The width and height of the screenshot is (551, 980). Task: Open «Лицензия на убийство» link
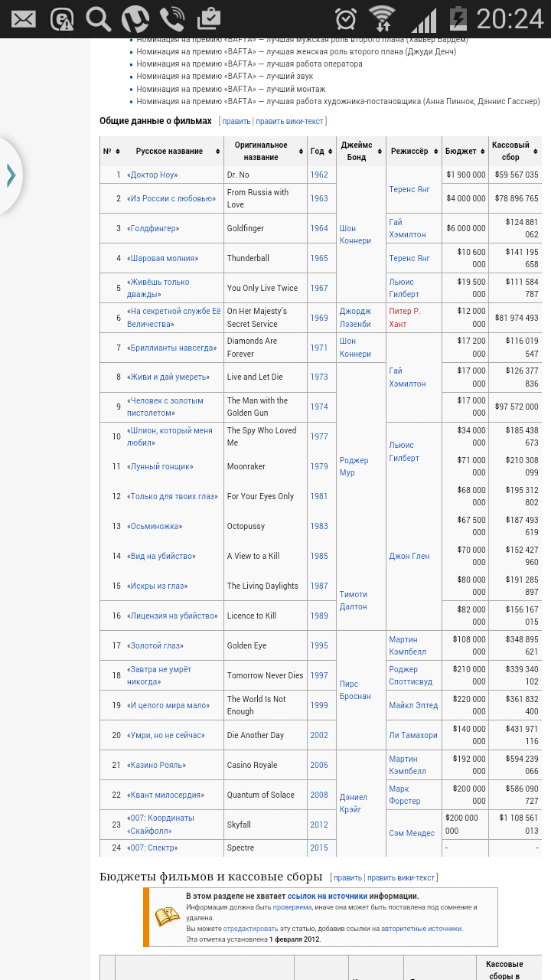172,616
